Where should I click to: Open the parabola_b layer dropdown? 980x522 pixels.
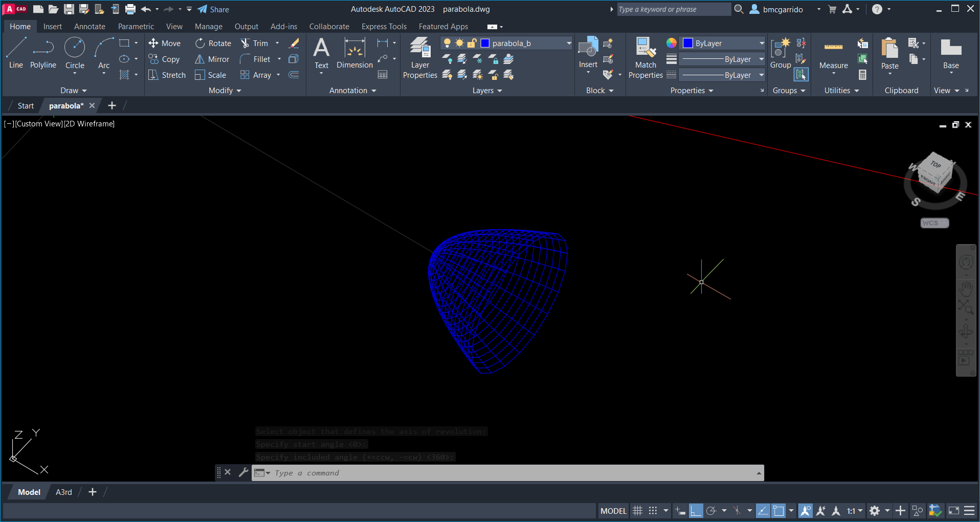coord(568,43)
